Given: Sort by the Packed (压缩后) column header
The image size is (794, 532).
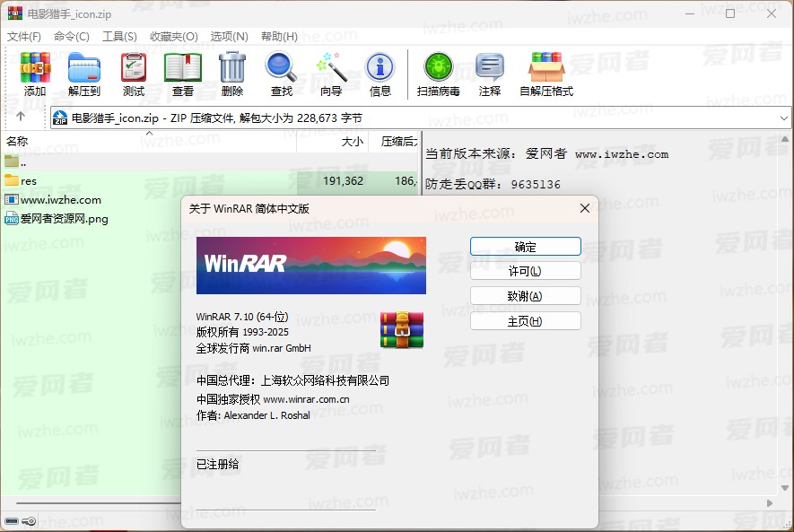Looking at the screenshot, I should [393, 141].
